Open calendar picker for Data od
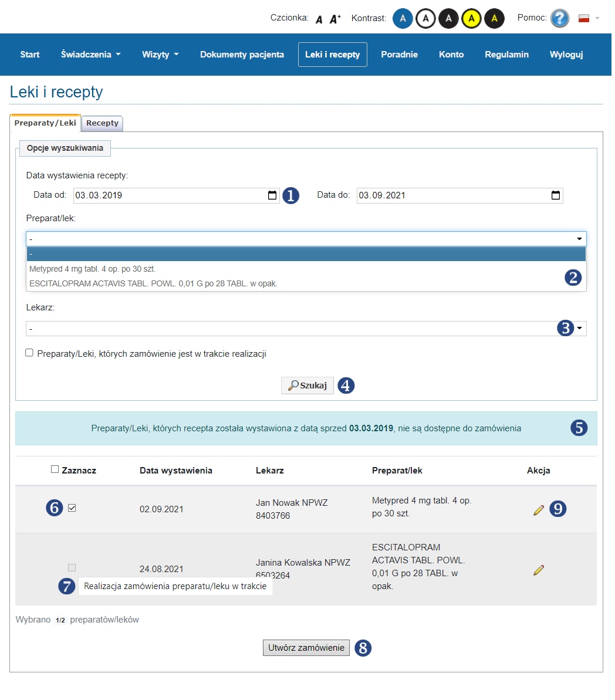This screenshot has width=615, height=700. [x=272, y=195]
